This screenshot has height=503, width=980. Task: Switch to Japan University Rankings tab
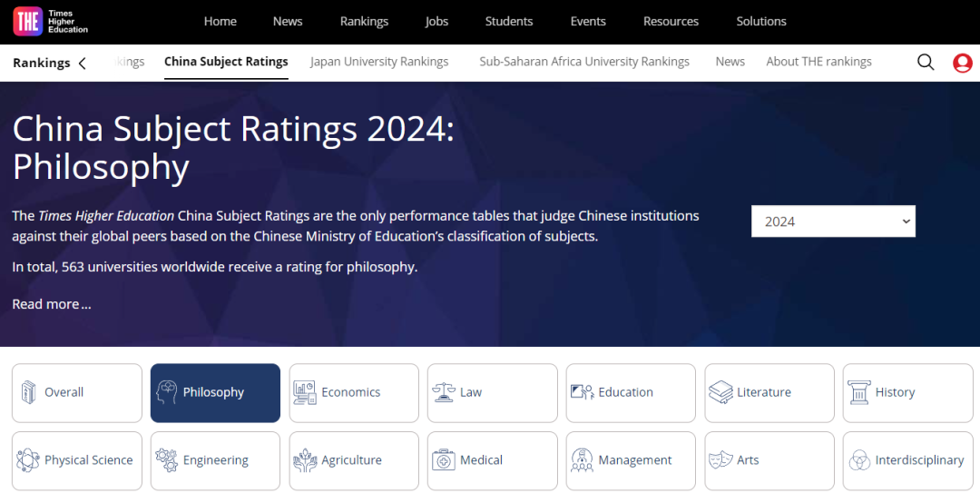(x=379, y=62)
